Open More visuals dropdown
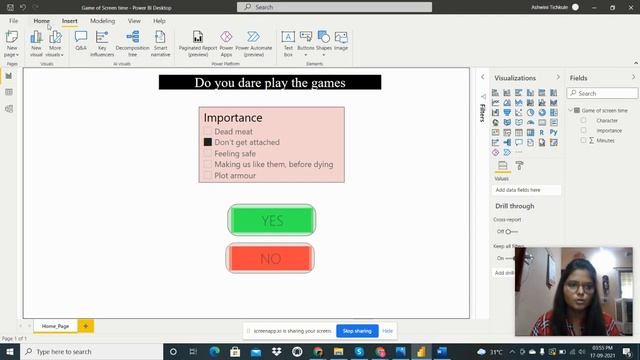This screenshot has width=640, height=360. pos(55,43)
